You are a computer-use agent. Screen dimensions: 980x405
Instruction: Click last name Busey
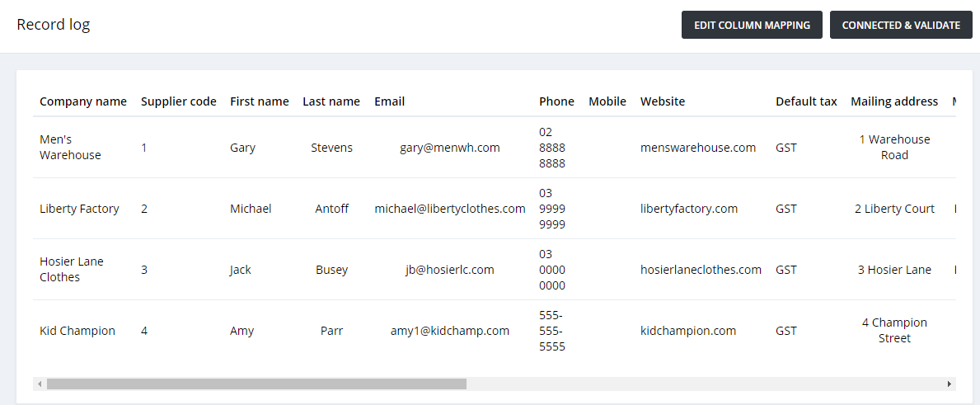click(332, 270)
